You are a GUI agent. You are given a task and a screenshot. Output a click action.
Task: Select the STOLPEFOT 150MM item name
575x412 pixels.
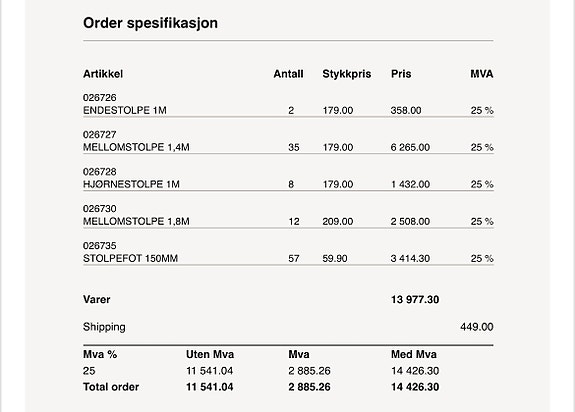(x=130, y=258)
